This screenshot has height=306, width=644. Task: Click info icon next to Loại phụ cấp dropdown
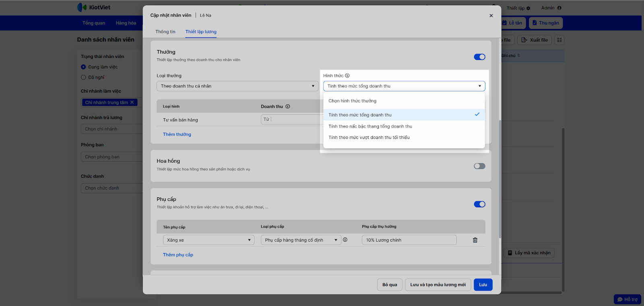click(345, 240)
